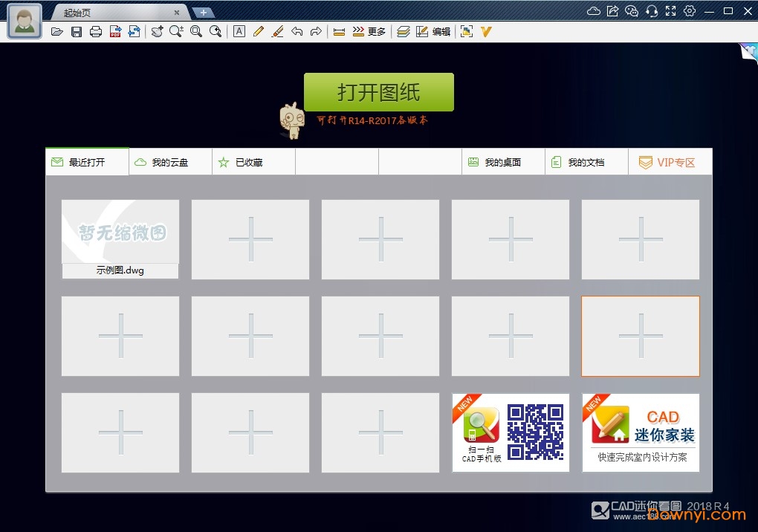The image size is (758, 532).
Task: Click the undo arrow icon
Action: coord(297,31)
